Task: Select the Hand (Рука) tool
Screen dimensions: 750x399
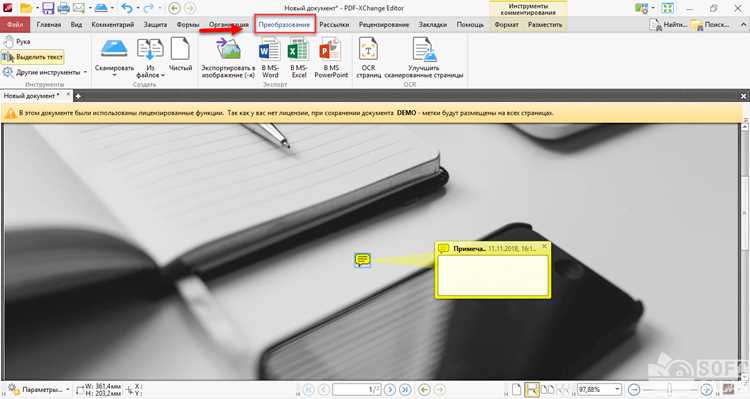Action: (17, 42)
